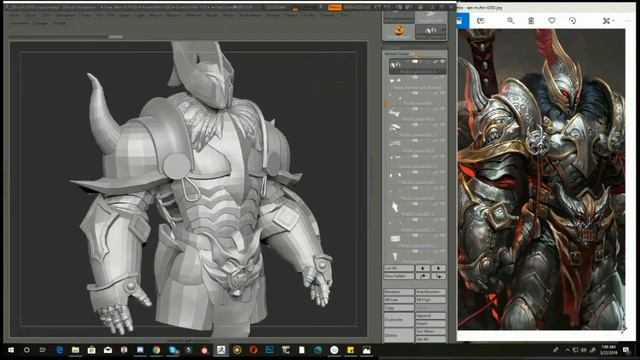Open the Windows Start menu
The width and height of the screenshot is (640, 360).
[11, 350]
